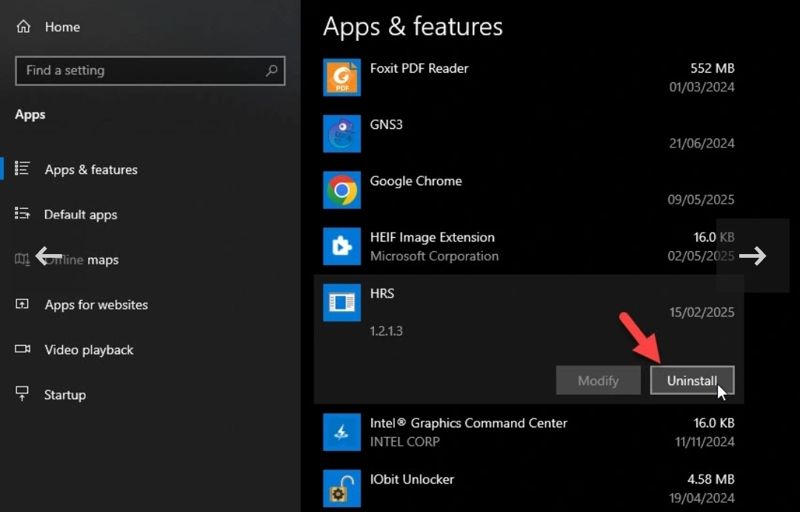Click the search magnifier icon
The height and width of the screenshot is (512, 800).
[x=271, y=71]
